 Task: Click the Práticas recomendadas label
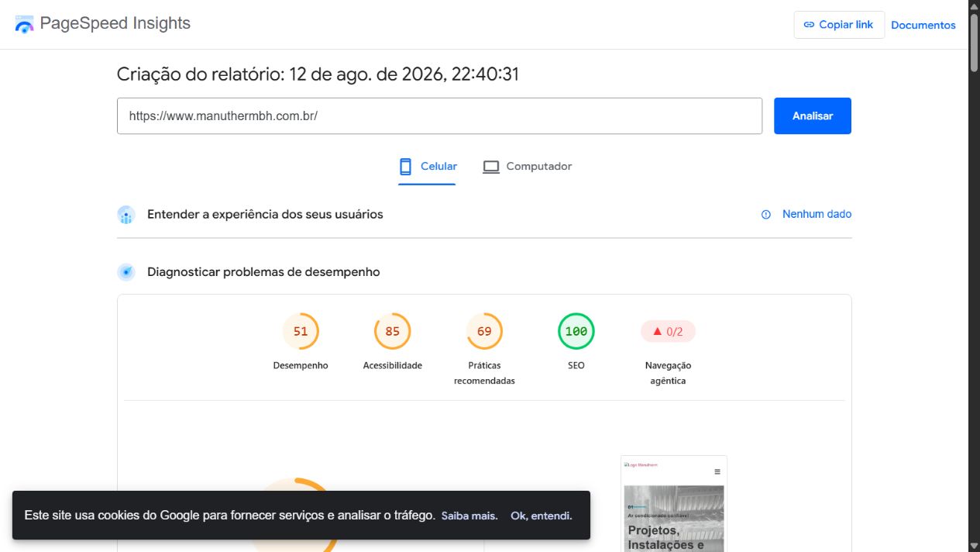(x=484, y=373)
